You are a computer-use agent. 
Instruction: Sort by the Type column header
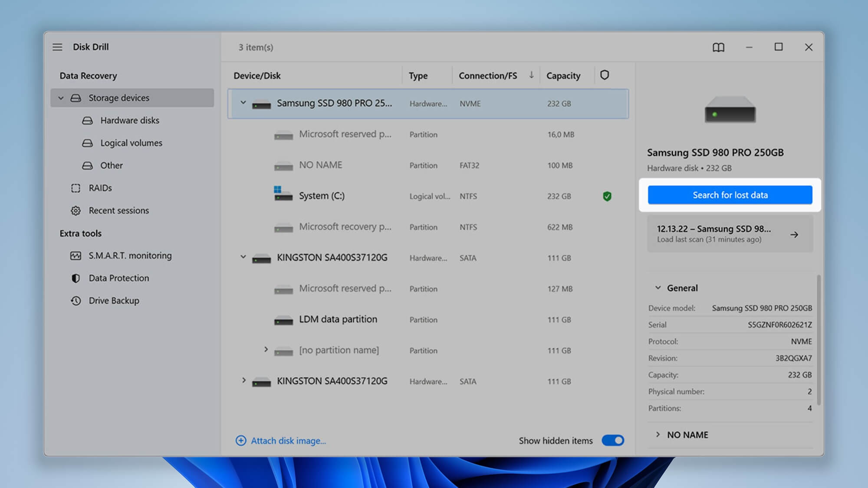point(418,75)
